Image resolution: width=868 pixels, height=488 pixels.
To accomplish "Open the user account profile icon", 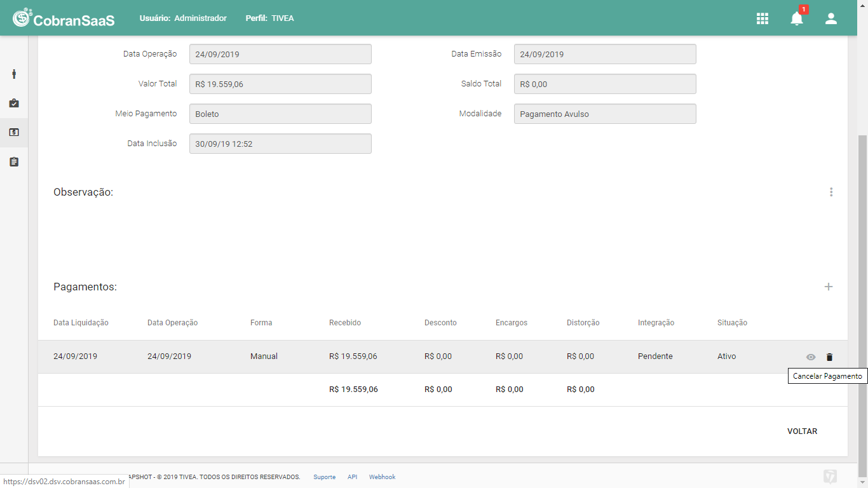I will pos(831,18).
